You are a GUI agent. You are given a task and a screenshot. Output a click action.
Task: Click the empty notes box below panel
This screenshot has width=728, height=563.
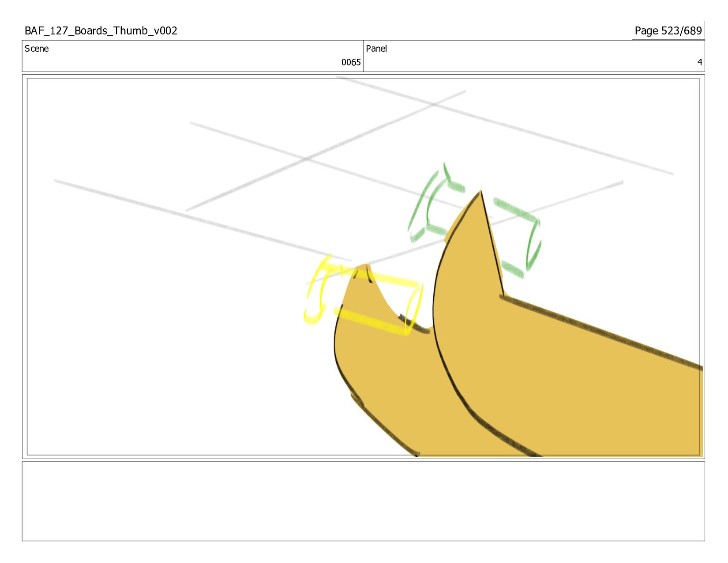pyautogui.click(x=364, y=501)
